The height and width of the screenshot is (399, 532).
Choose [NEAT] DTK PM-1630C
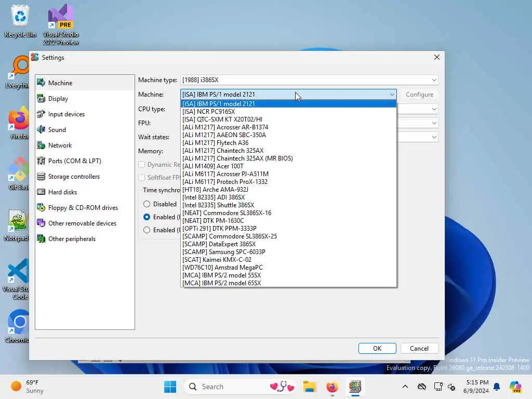click(x=288, y=221)
